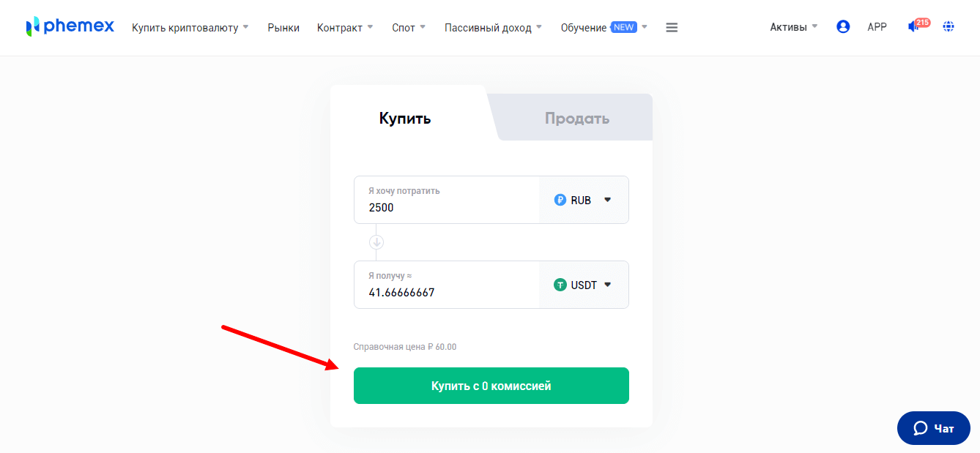Click the Я хочу потратить amount field

click(x=447, y=207)
